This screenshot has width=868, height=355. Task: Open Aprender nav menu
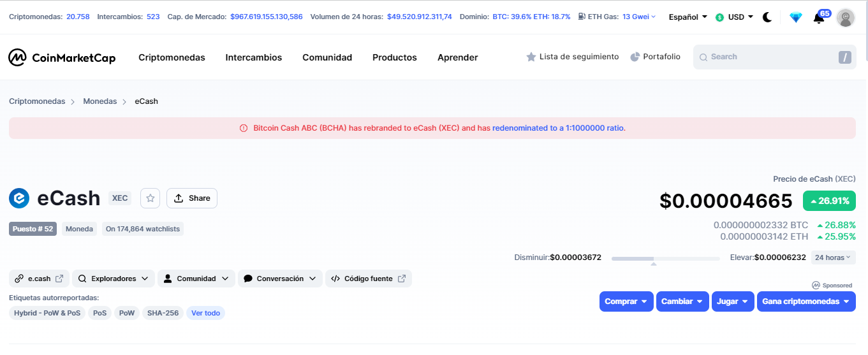click(x=458, y=57)
